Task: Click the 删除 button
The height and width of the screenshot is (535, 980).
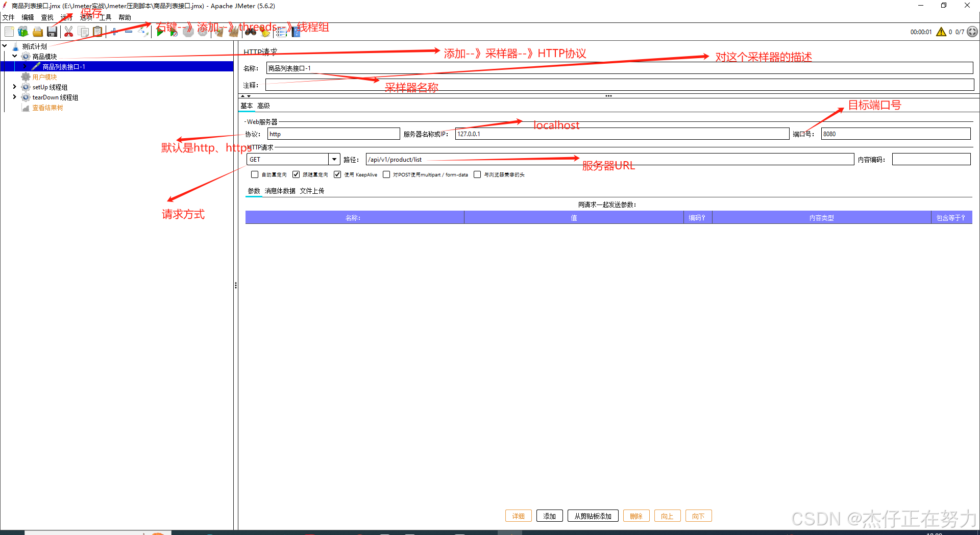Action: 636,516
